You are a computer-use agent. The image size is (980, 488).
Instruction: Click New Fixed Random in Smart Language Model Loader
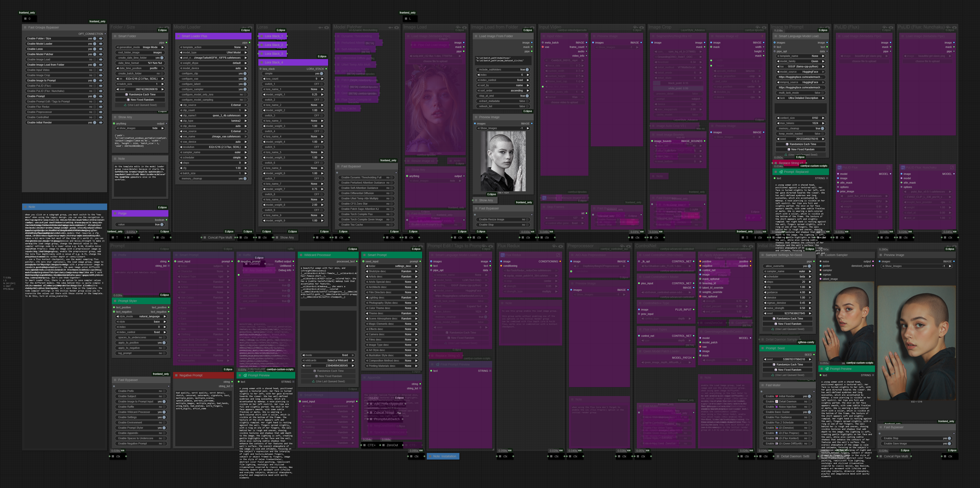(800, 149)
